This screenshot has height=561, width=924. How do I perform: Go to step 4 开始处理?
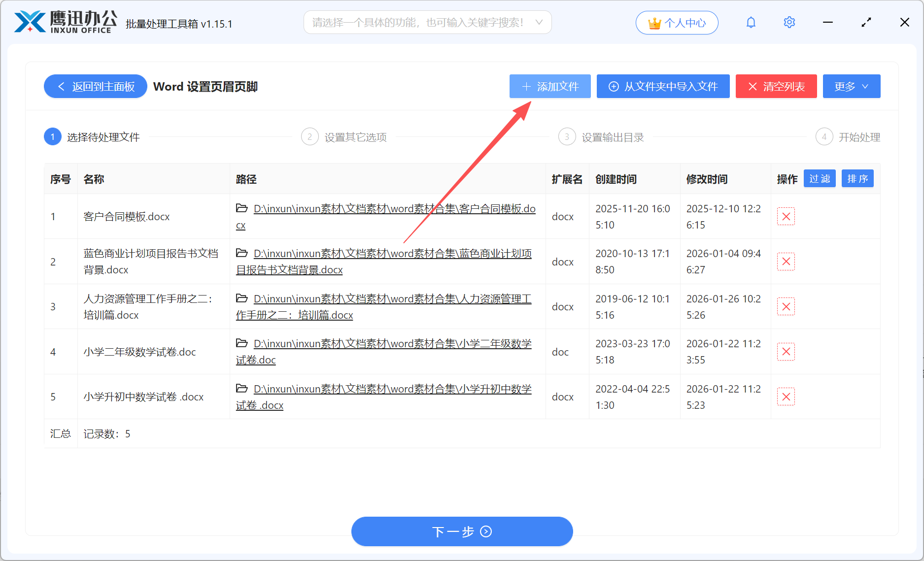pyautogui.click(x=848, y=137)
